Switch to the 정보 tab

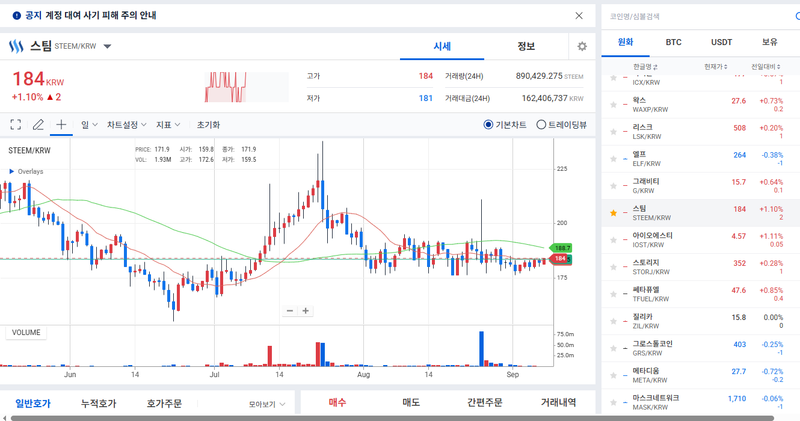(526, 46)
